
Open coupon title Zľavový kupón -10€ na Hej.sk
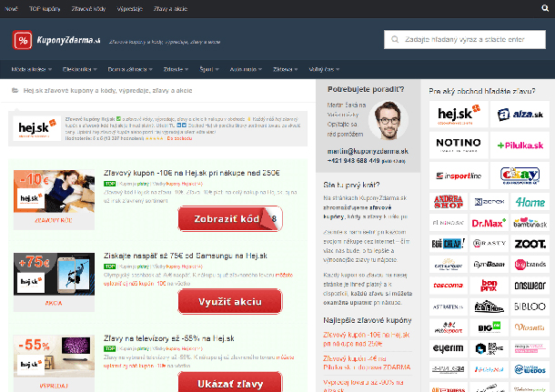coord(191,173)
